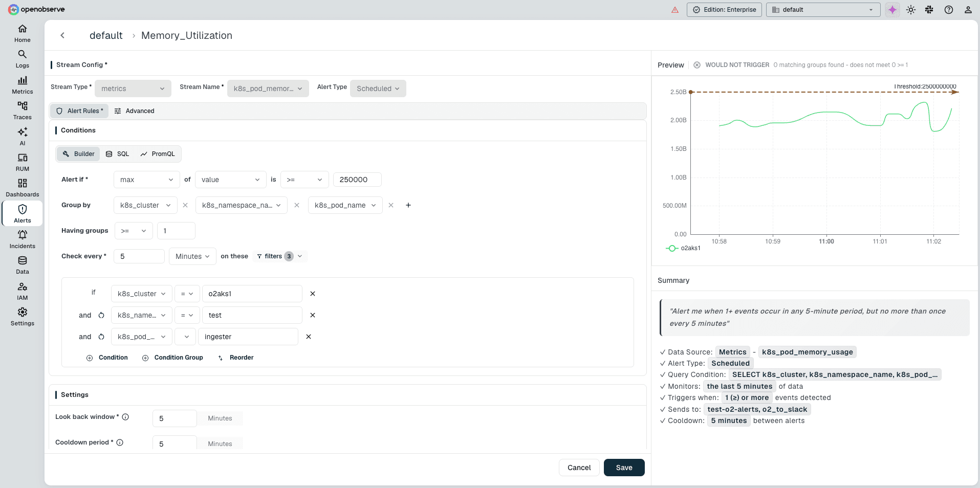Viewport: 980px width, 488px height.
Task: Open the AI sidebar item
Action: (23, 137)
